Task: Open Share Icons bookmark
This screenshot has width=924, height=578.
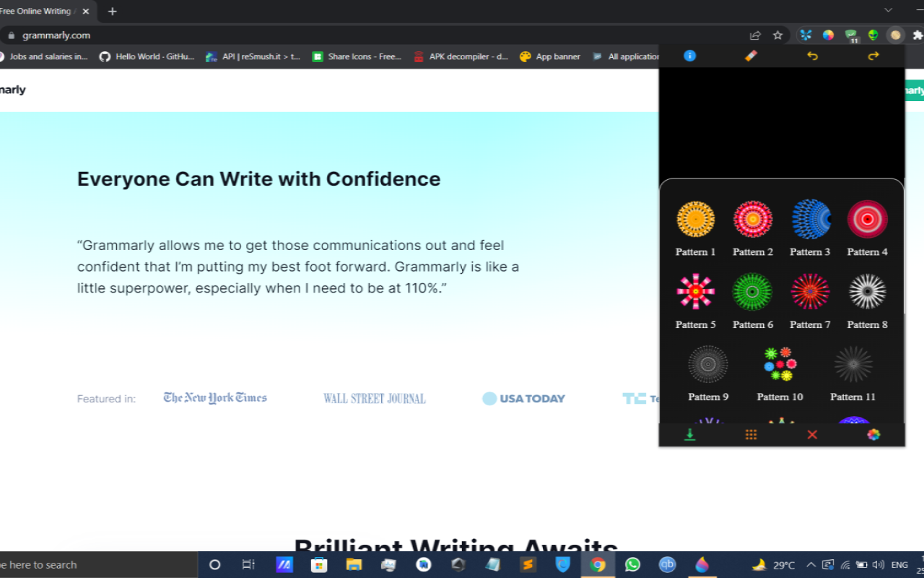Action: 357,56
